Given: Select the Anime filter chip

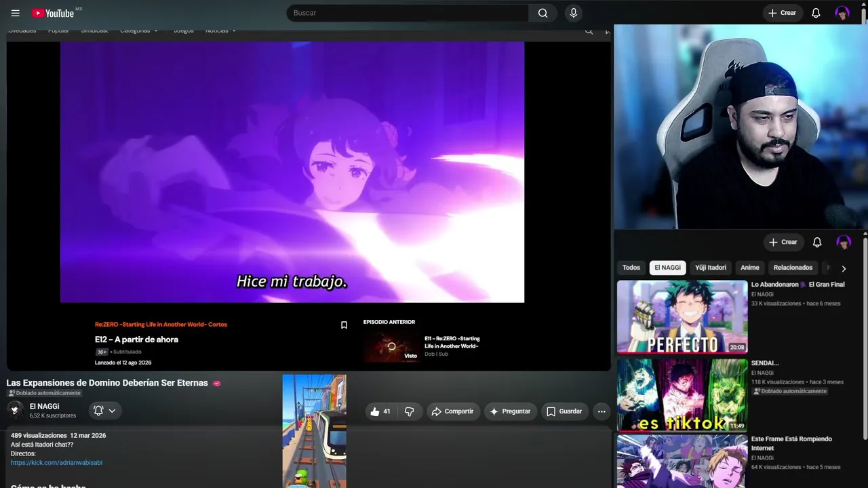Looking at the screenshot, I should click(750, 268).
